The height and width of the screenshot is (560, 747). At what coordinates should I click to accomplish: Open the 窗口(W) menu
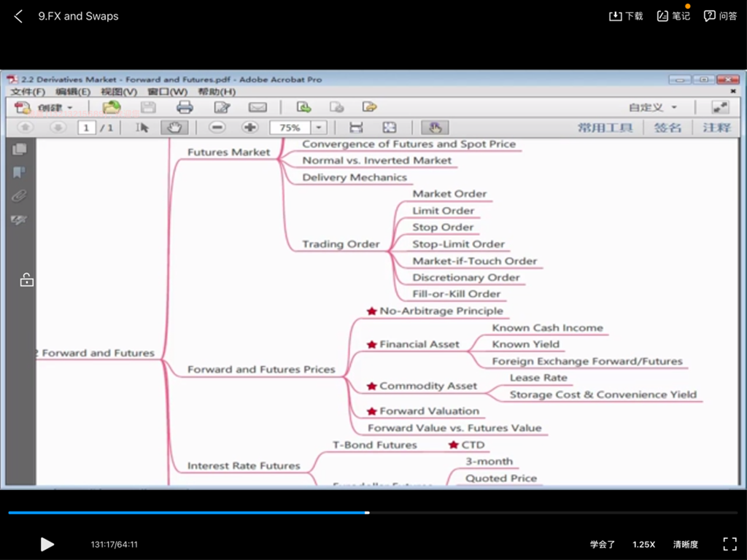click(167, 91)
